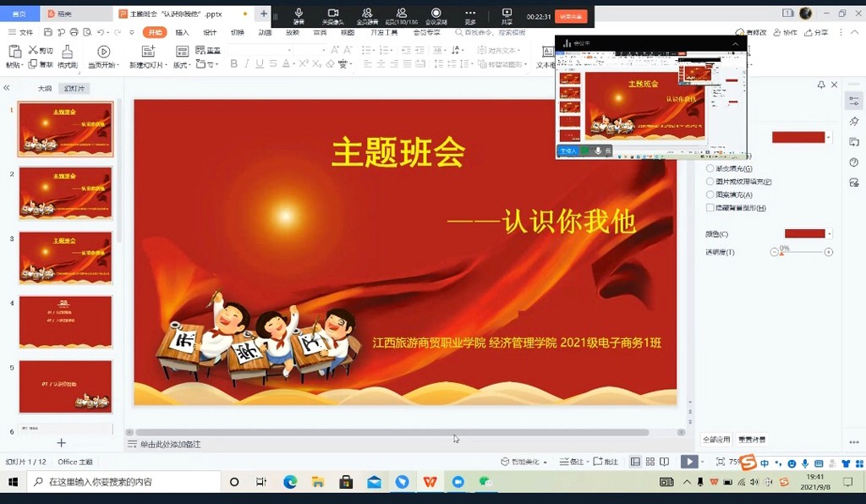Switch to the 插入 ribbon tab
Image resolution: width=866 pixels, height=504 pixels.
pos(182,32)
